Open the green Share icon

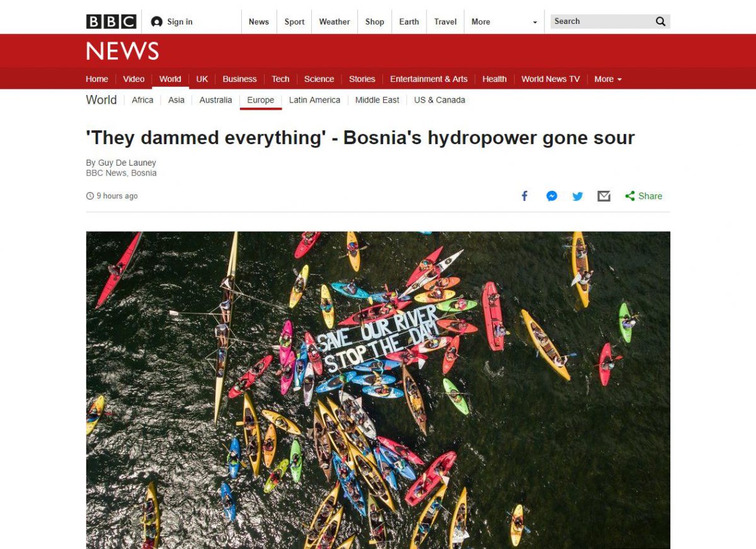(x=630, y=196)
